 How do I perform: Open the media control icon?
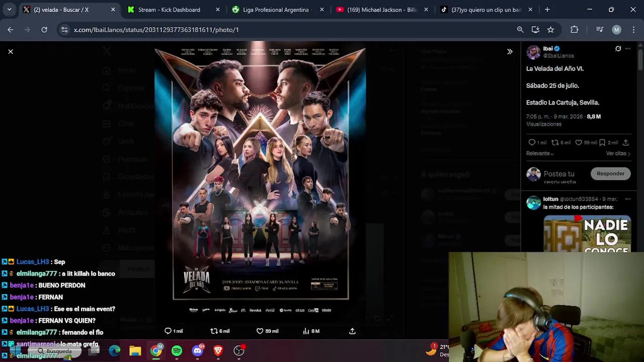[599, 30]
